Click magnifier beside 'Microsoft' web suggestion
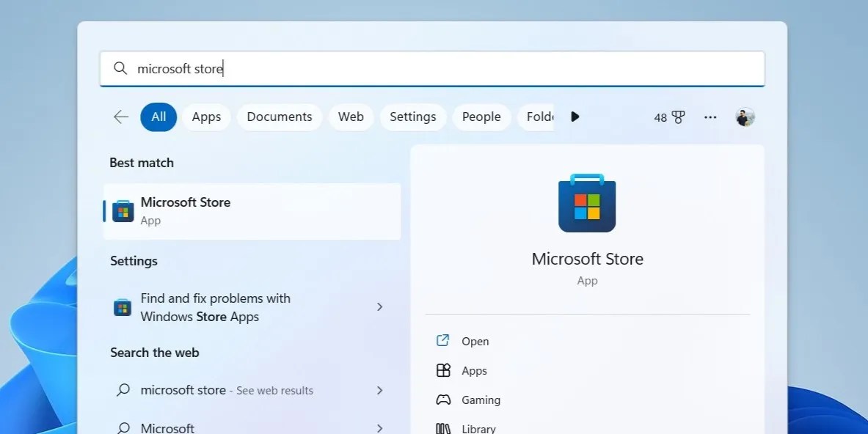Viewport: 868px width, 434px height. 123,428
